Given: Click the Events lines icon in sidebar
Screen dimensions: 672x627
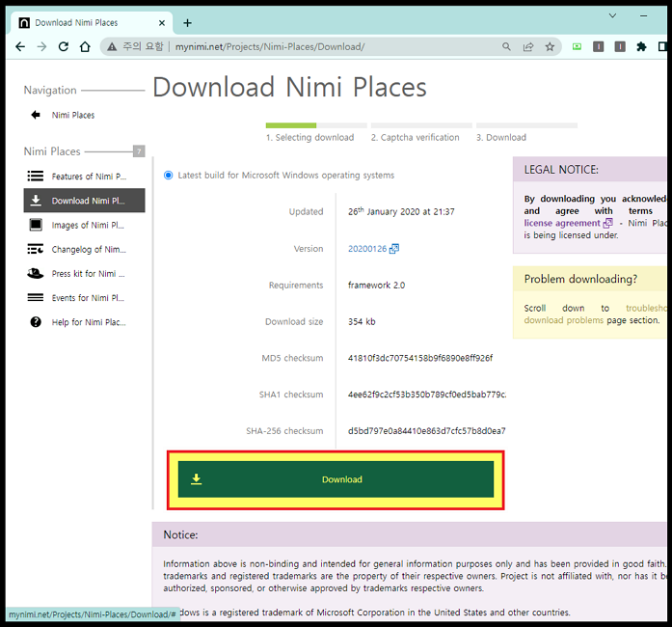Looking at the screenshot, I should (35, 298).
